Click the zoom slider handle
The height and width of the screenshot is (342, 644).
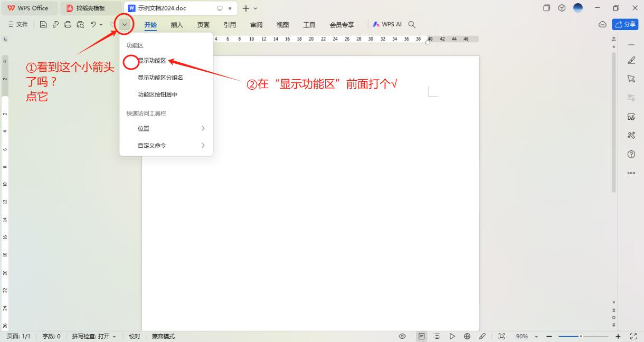click(581, 336)
